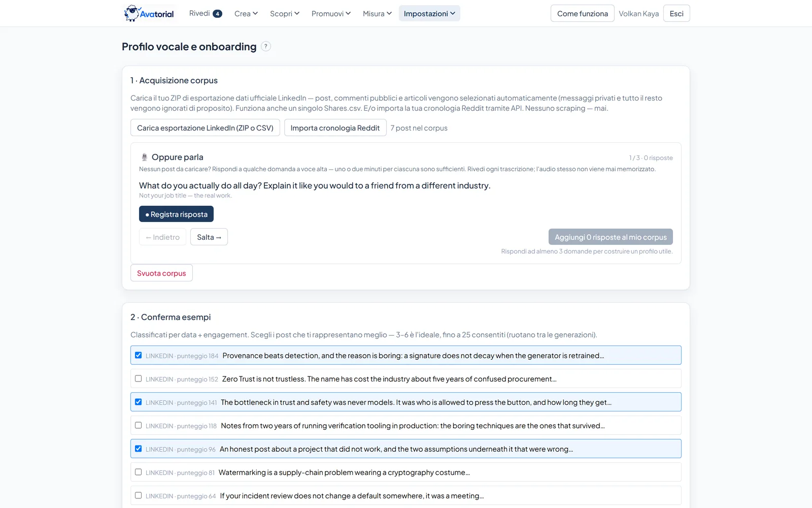Open the Impostazioni dropdown
This screenshot has width=812, height=508.
click(x=429, y=14)
